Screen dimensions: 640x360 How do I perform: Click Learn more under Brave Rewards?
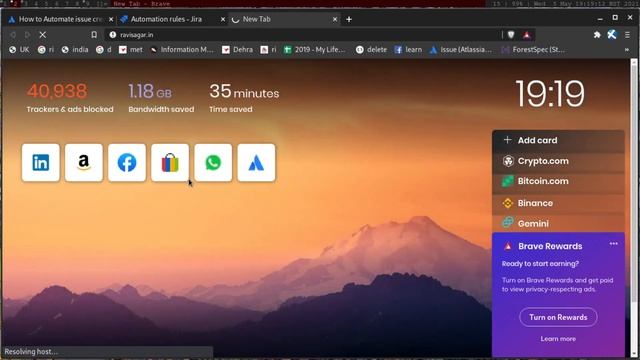[558, 339]
